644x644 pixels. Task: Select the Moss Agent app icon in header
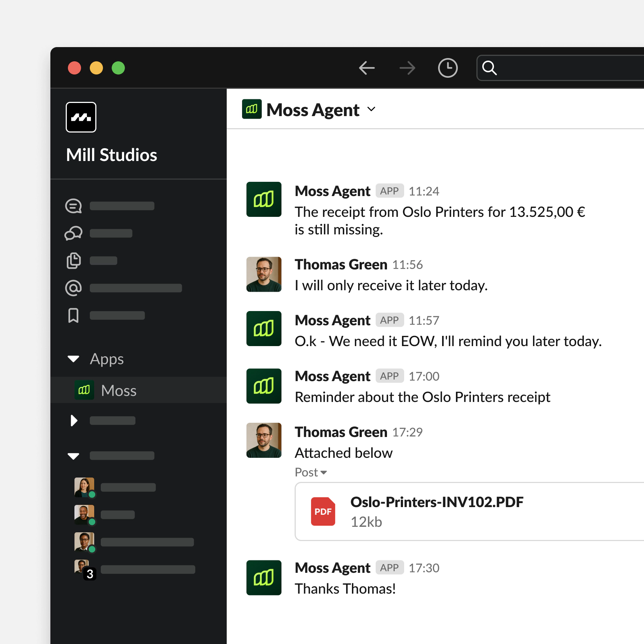point(252,109)
